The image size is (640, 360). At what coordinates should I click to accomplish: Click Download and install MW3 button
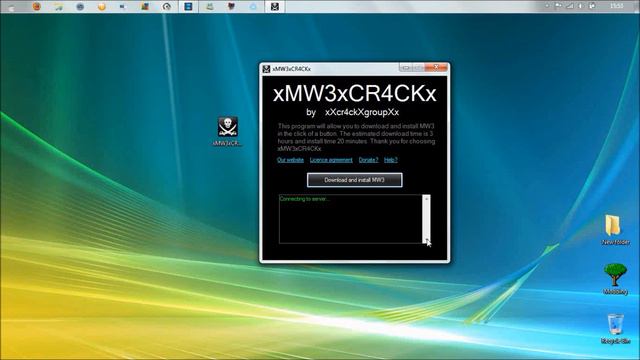click(355, 180)
